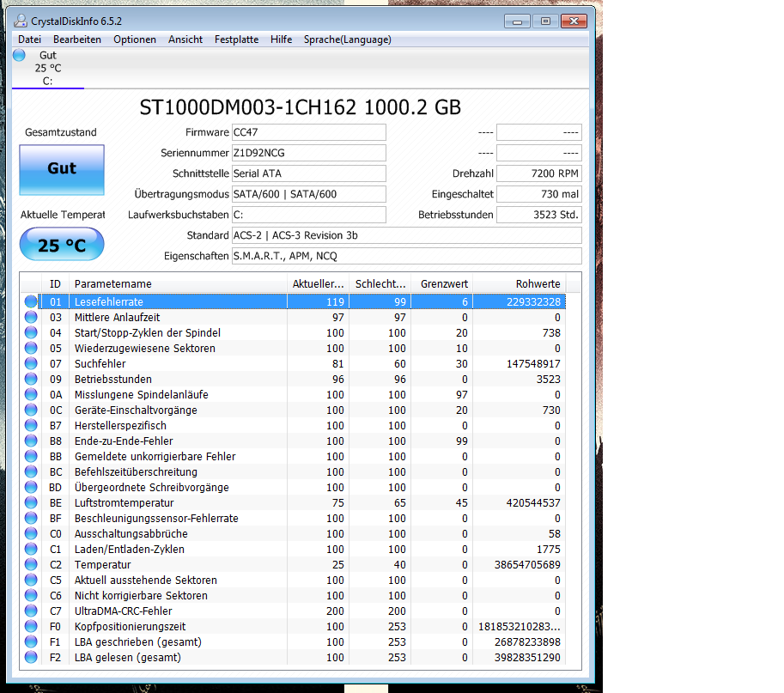Click raw value 26878233898 in LBA geschrieben row
Screen dimensions: 784x693
527,641
